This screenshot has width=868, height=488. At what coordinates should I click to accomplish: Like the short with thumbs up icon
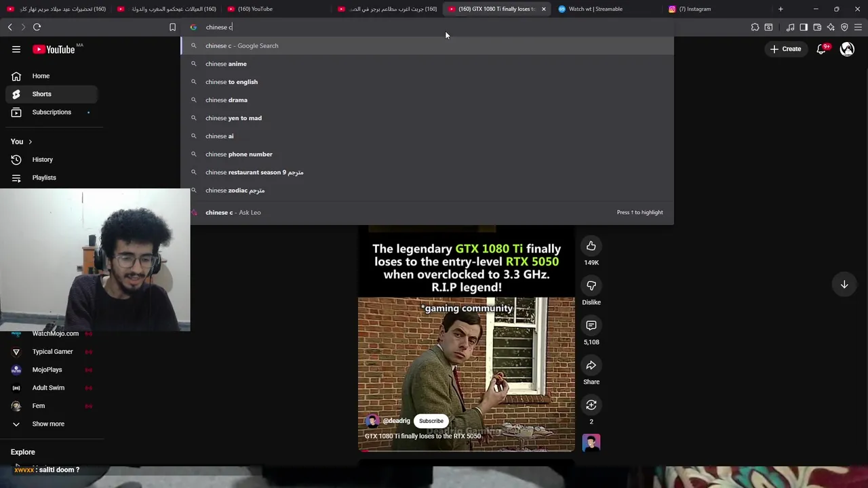click(x=591, y=246)
